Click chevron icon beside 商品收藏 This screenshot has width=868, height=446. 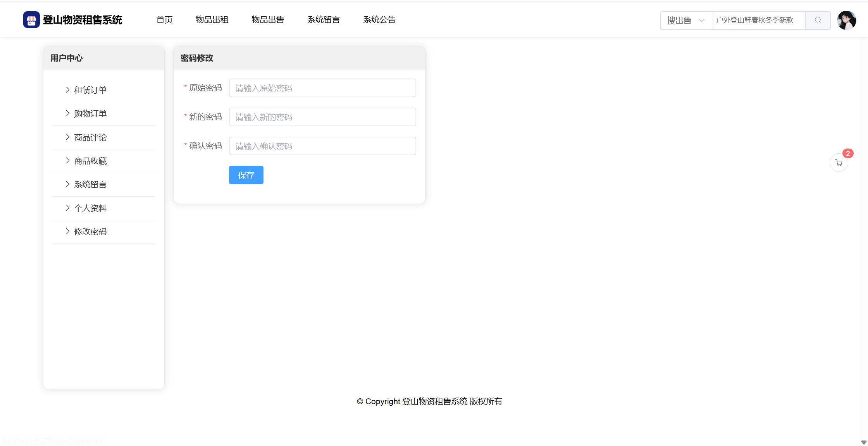(x=68, y=161)
